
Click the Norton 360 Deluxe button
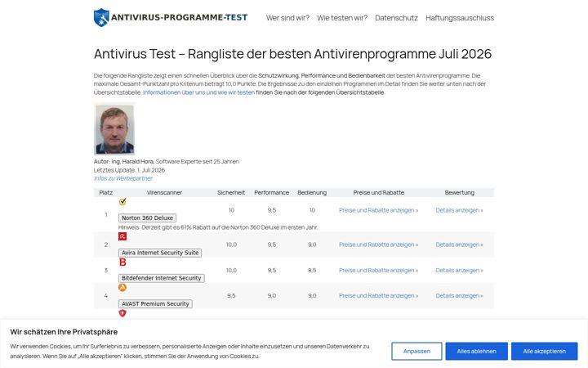147,218
